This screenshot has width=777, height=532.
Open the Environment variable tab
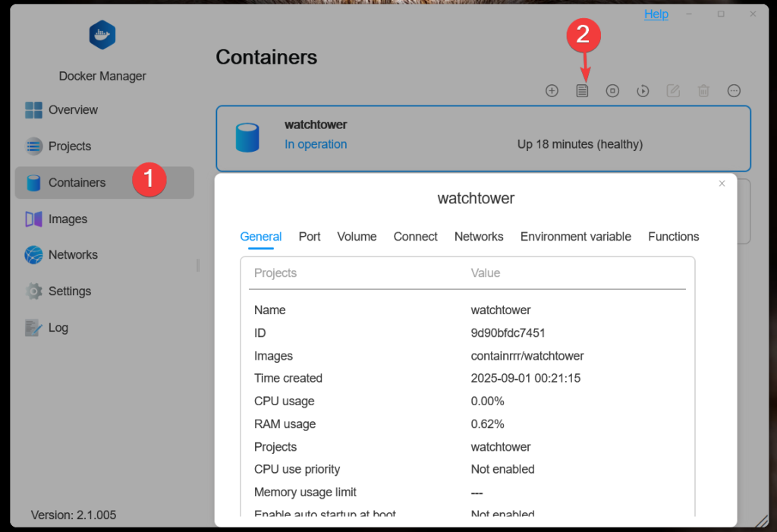(575, 237)
